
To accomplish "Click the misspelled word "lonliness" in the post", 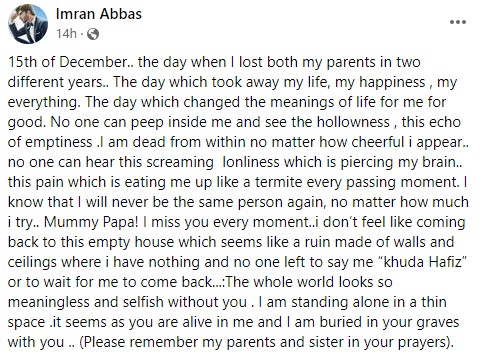I will click(x=250, y=162).
